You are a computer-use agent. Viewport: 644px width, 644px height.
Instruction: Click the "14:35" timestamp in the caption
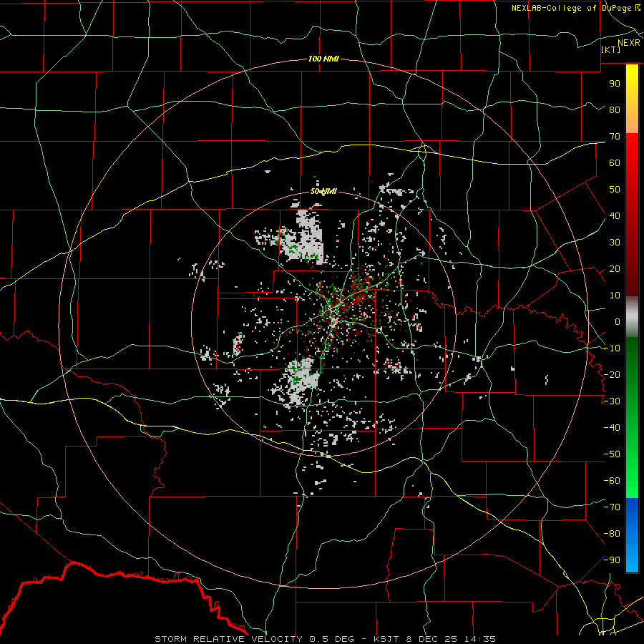[x=479, y=639]
